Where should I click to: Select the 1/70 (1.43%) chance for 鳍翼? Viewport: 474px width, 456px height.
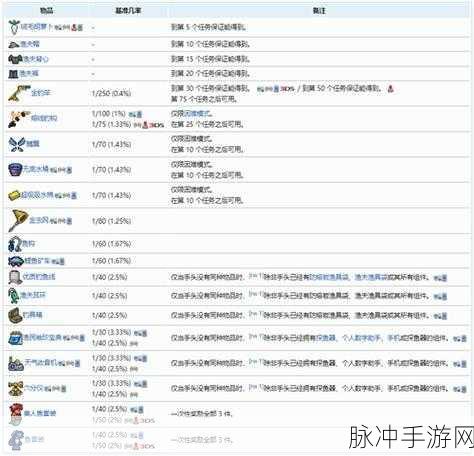111,145
